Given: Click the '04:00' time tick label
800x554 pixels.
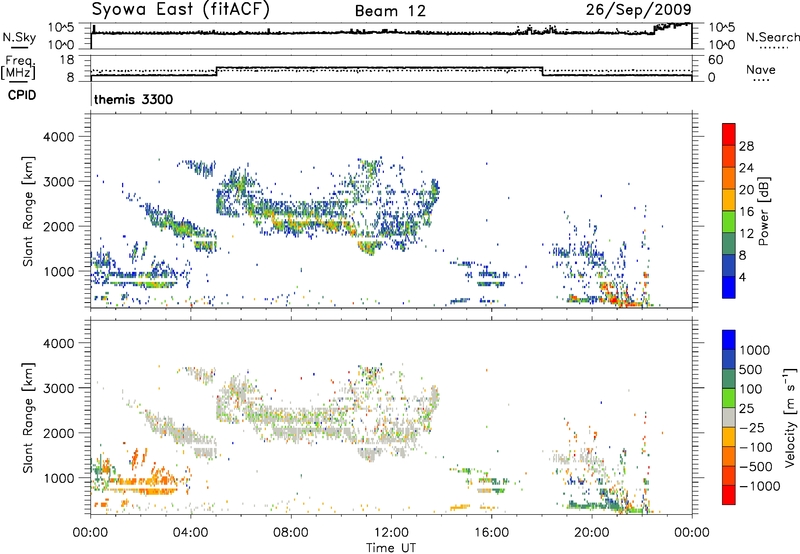Looking at the screenshot, I should [x=190, y=533].
